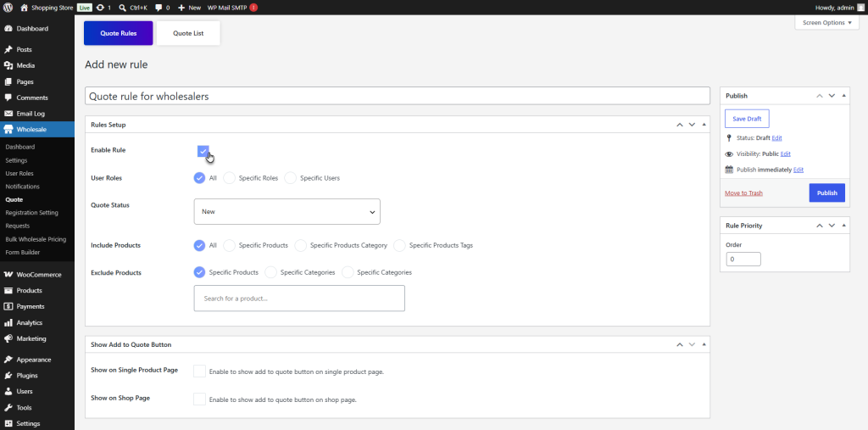Select Specific Products Tags radio button

[400, 245]
